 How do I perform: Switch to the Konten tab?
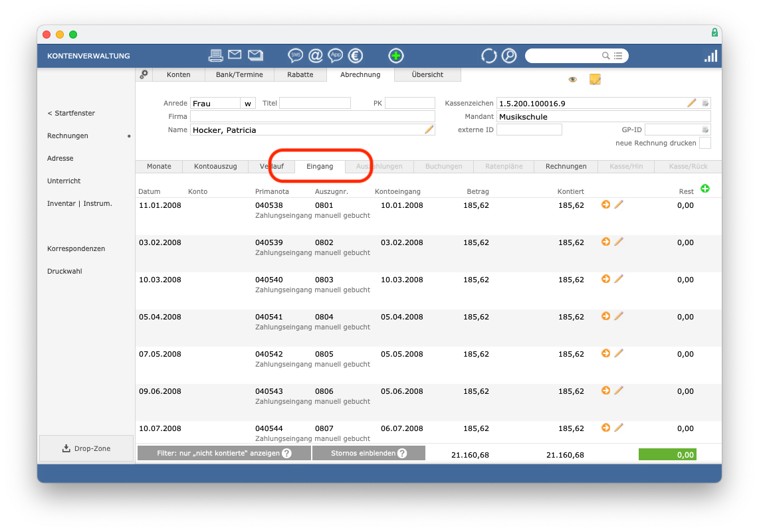179,74
